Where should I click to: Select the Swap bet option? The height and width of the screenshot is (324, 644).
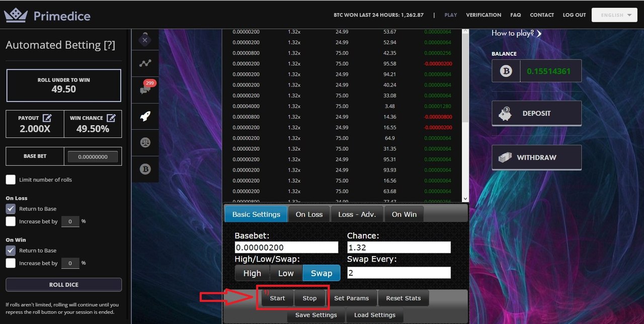pos(321,273)
